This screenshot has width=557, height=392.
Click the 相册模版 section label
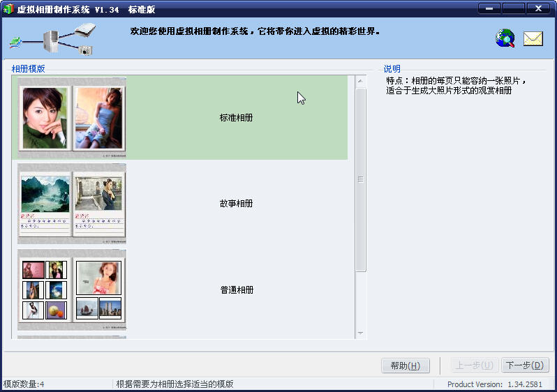tap(28, 68)
